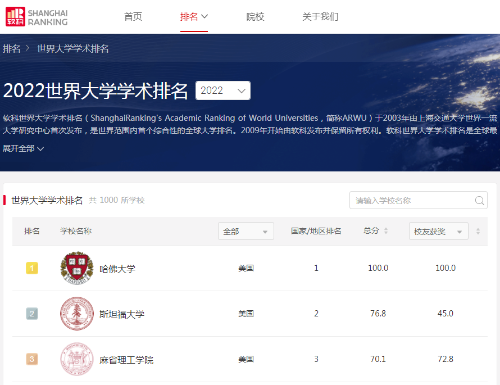Open the 麻省理工学院 school link

[x=126, y=360]
